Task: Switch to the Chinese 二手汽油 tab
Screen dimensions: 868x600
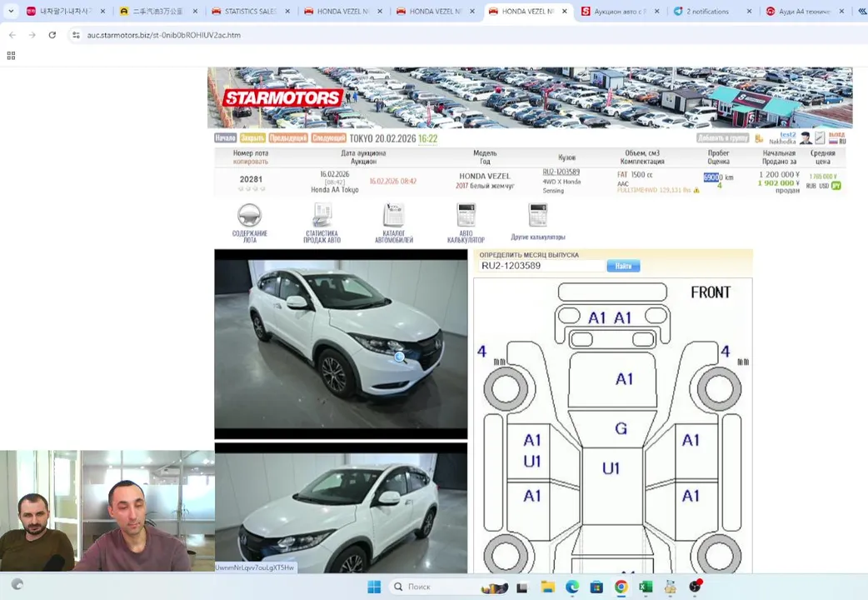Action: [x=157, y=11]
